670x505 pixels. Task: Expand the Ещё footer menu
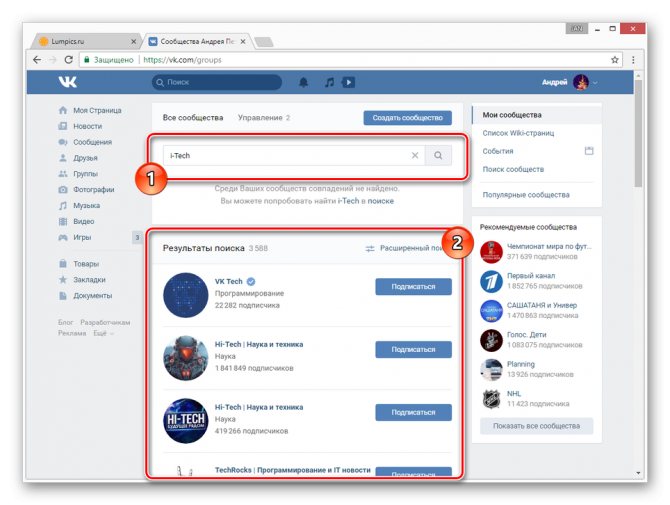[x=104, y=333]
